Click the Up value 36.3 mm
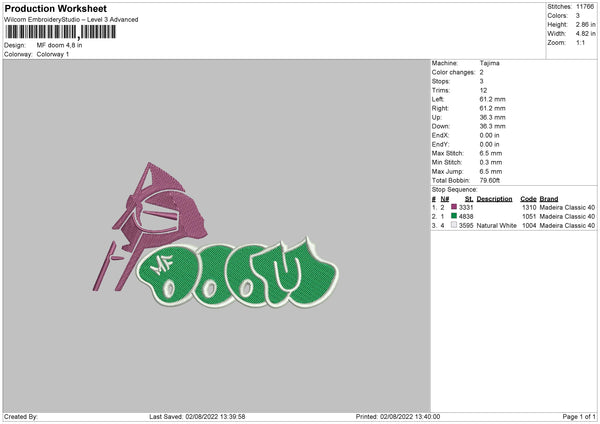Screen dimensions: 600x424 coord(492,117)
